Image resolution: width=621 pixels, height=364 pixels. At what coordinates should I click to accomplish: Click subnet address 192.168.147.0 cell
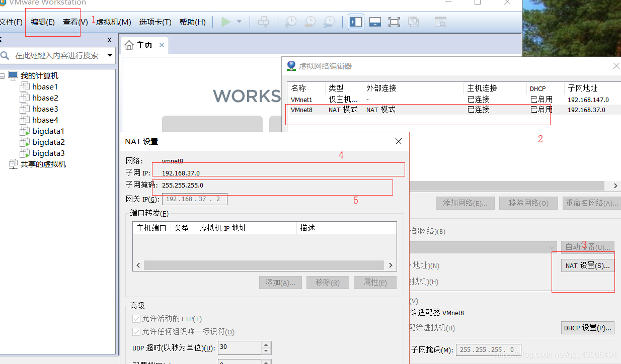(x=588, y=100)
